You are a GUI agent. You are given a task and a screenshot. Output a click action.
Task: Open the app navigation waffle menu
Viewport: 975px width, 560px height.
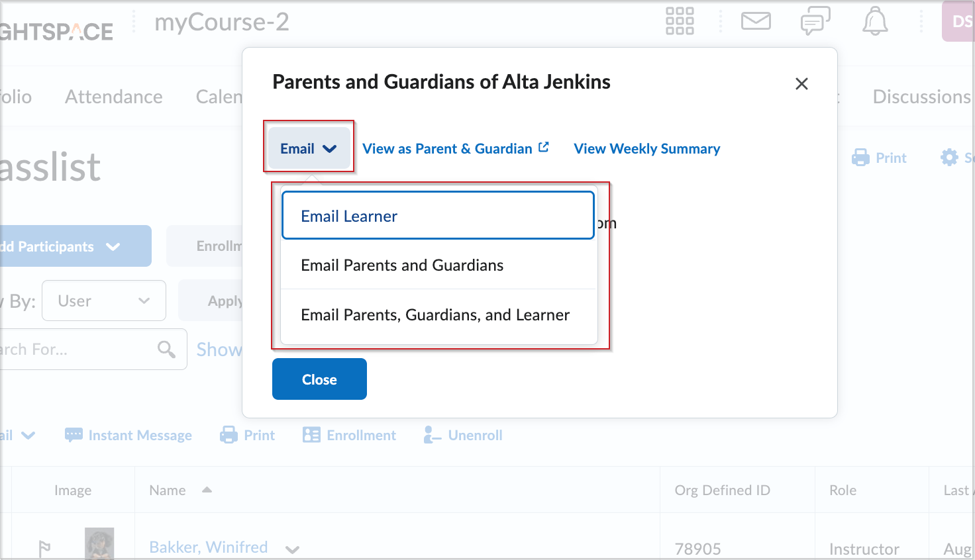tap(679, 21)
